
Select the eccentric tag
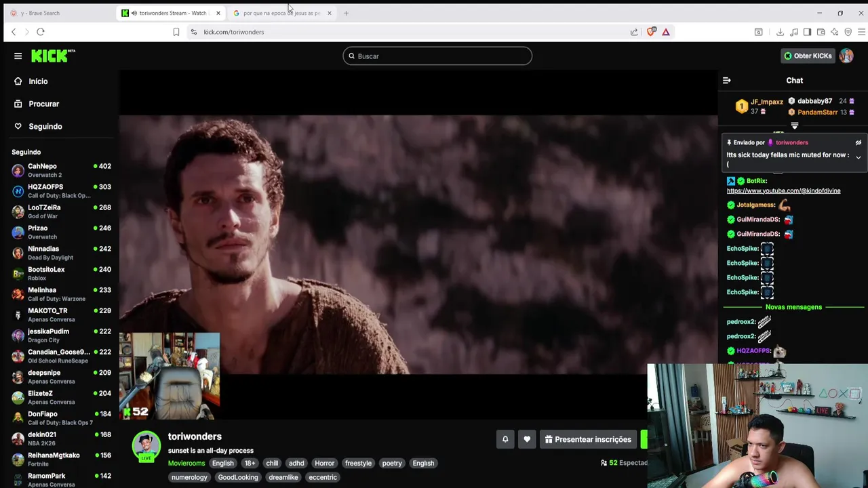323,478
